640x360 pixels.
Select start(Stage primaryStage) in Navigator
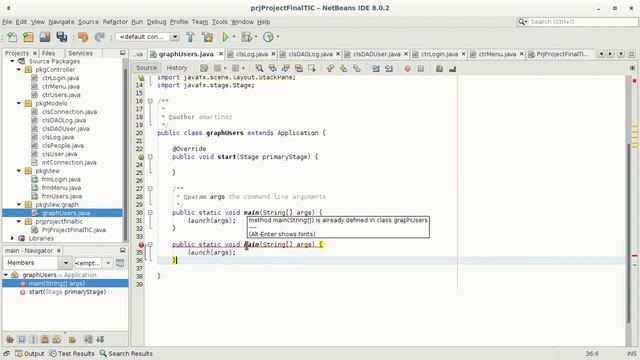click(x=67, y=292)
